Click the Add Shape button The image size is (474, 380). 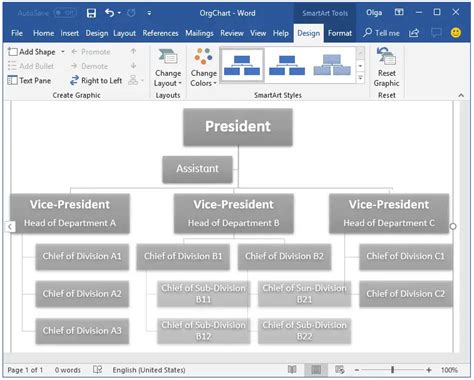coord(32,52)
